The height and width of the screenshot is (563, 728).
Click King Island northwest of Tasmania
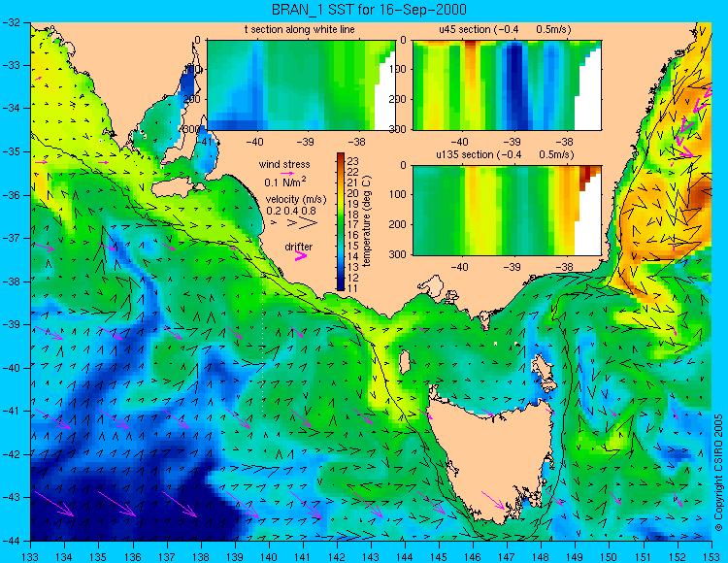pos(405,362)
